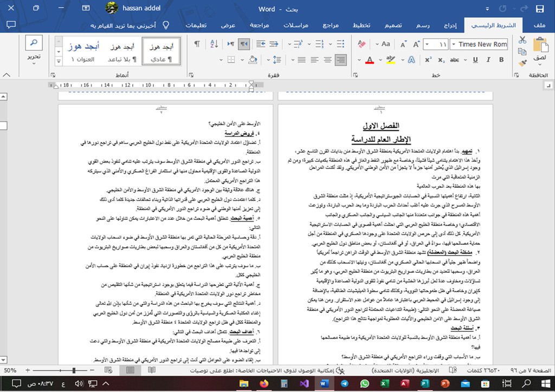Toggle show paragraph marks

point(197,44)
